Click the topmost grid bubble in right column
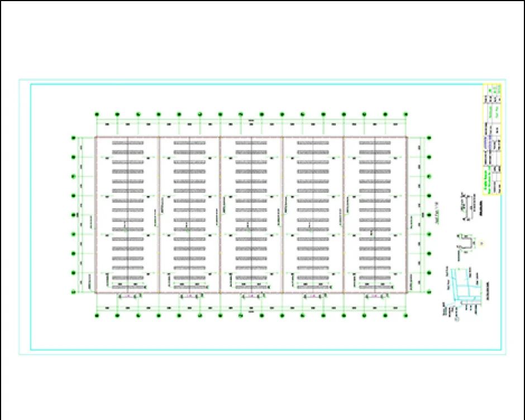The height and width of the screenshot is (420, 525). coord(429,137)
